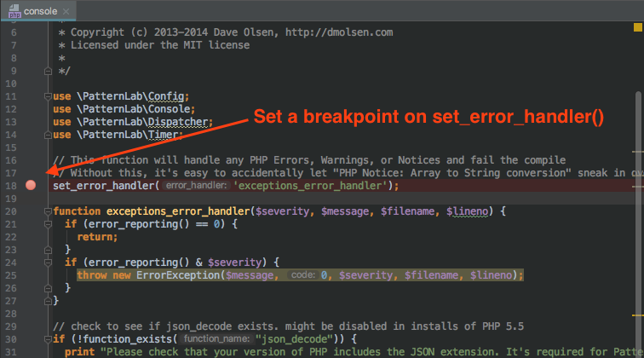This screenshot has height=358, width=644.
Task: Collapse the if block on line 21
Action: coord(46,223)
